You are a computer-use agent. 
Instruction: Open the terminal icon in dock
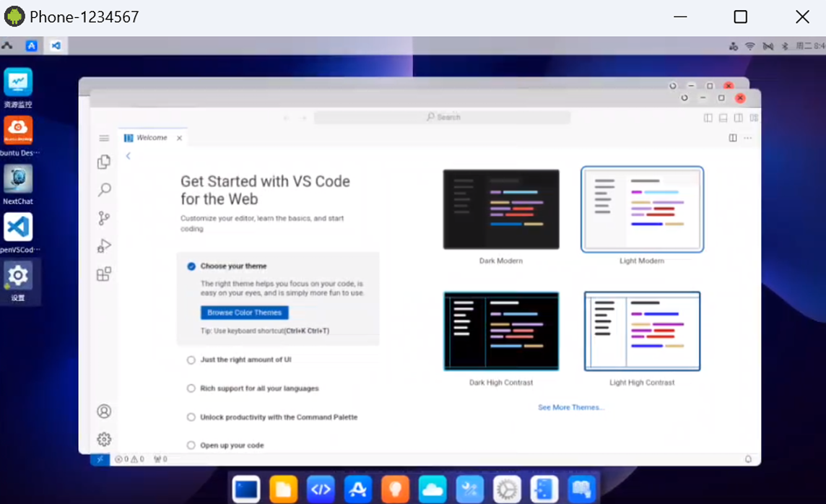(x=246, y=490)
